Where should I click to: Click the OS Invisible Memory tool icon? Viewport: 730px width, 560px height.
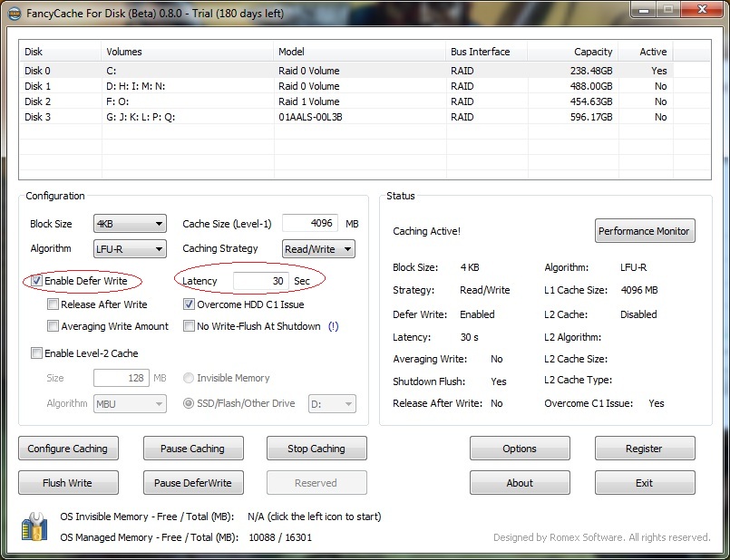tap(34, 526)
